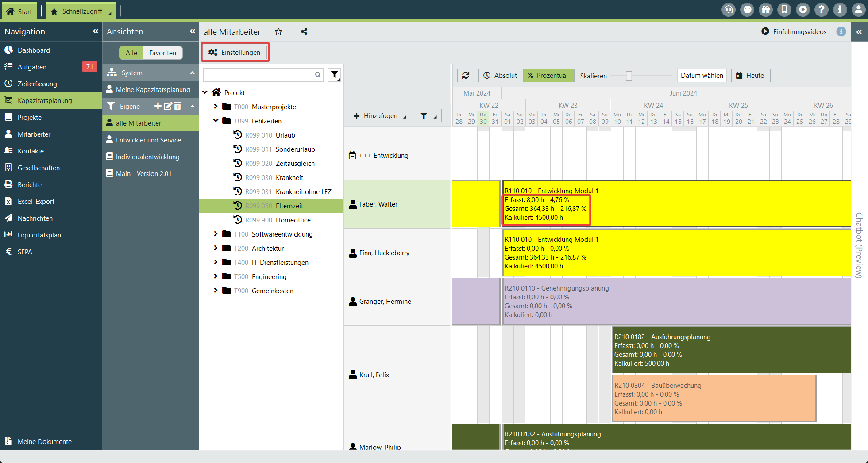Switch display to Prozentual mode

[x=548, y=76]
